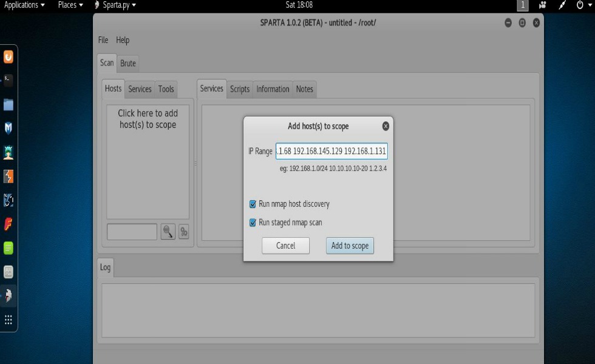Click the advanced filter gears button
This screenshot has height=364, width=595.
pyautogui.click(x=183, y=232)
